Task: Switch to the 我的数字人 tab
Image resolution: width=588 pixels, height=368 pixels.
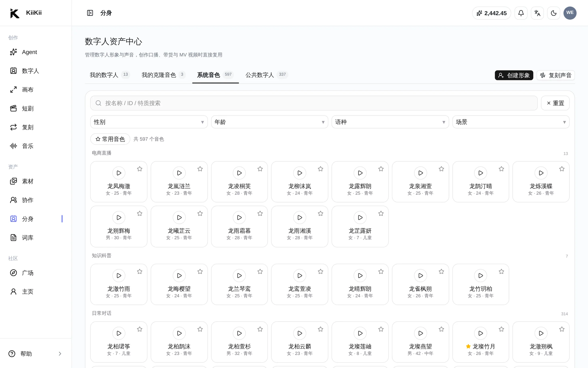Action: point(110,75)
